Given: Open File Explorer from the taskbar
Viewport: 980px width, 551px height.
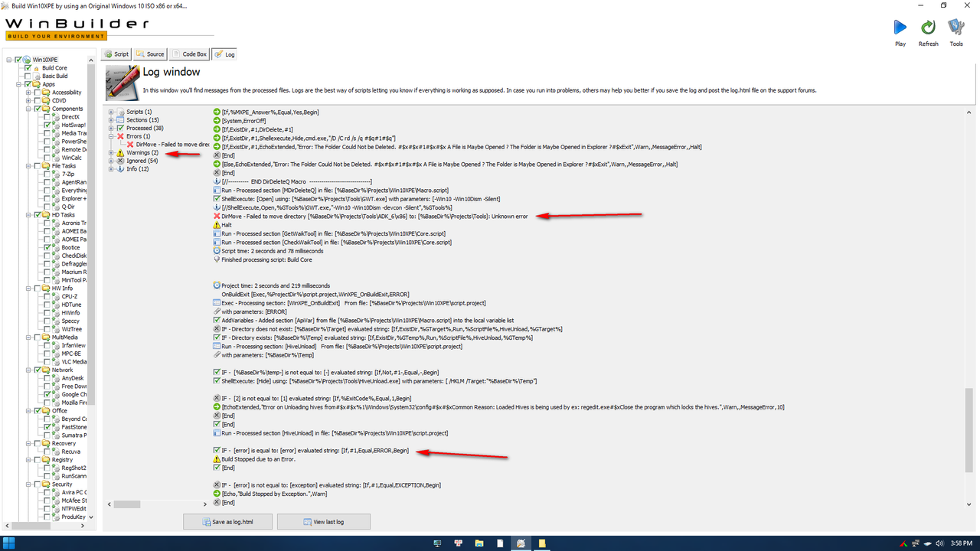Looking at the screenshot, I should pyautogui.click(x=479, y=543).
